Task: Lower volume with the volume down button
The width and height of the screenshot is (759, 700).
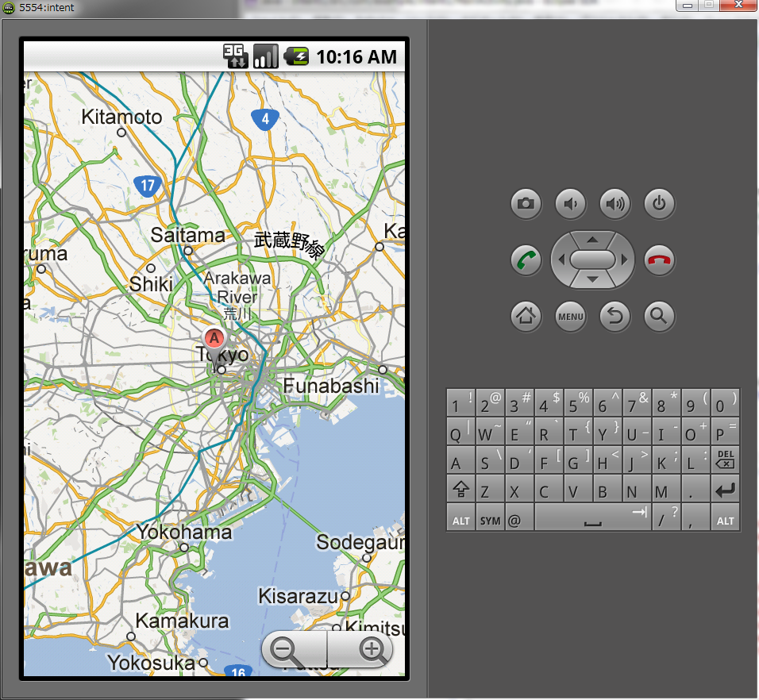Action: click(570, 203)
